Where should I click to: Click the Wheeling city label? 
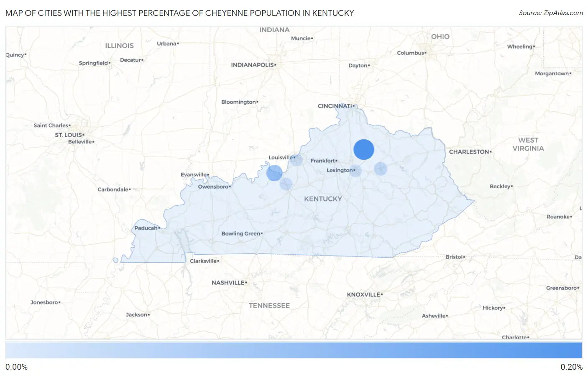520,47
